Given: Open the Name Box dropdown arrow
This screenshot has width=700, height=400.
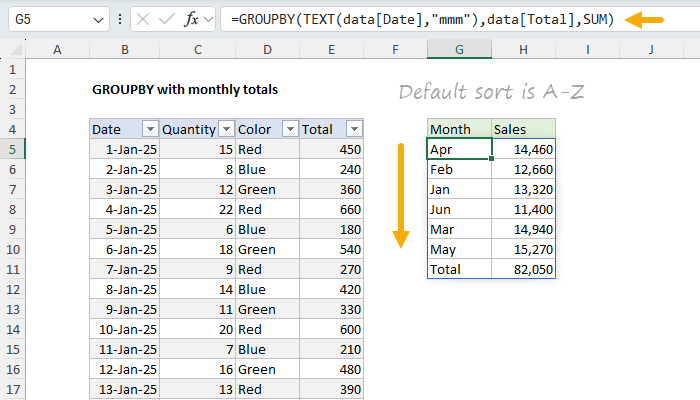Looking at the screenshot, I should coord(98,20).
